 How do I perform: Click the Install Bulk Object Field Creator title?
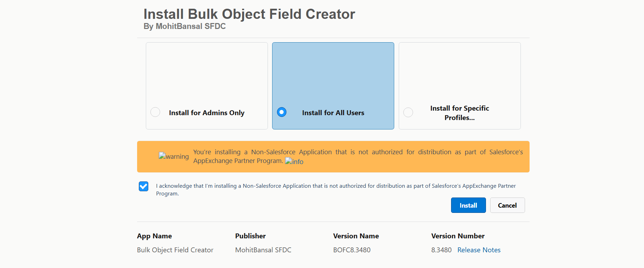[x=249, y=14]
